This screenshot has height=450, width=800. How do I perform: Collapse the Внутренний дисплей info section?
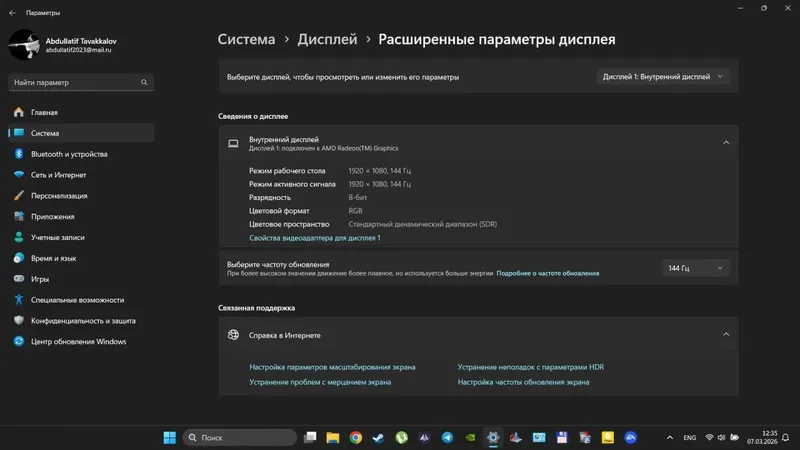click(x=726, y=143)
